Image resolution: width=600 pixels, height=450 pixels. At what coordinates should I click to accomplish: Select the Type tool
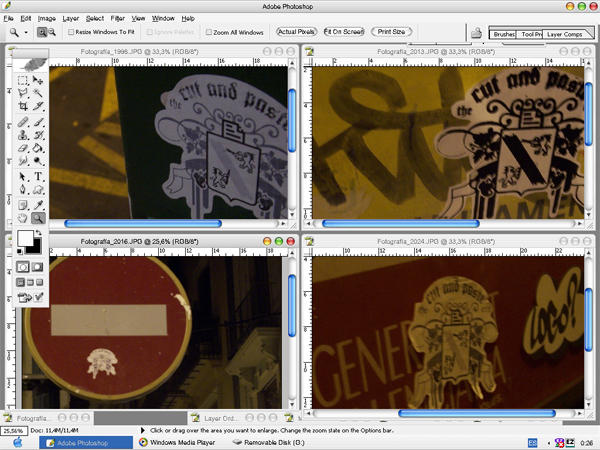[38, 177]
